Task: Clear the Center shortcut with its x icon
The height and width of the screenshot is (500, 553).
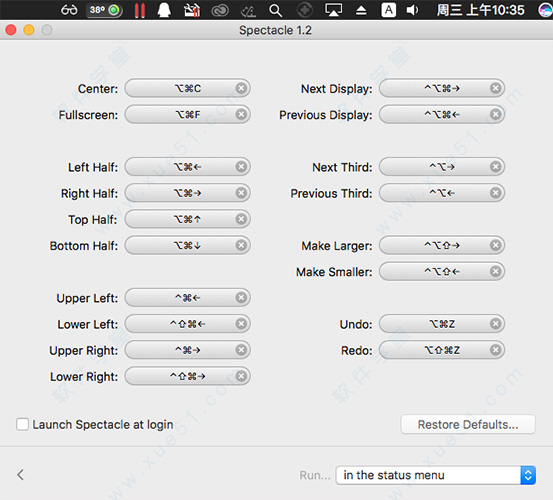Action: coord(241,88)
